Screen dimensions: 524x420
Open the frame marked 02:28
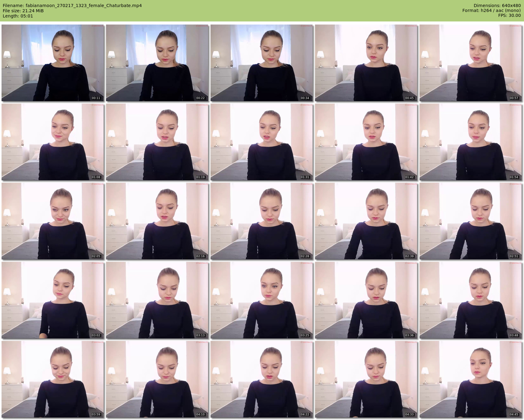(262, 221)
